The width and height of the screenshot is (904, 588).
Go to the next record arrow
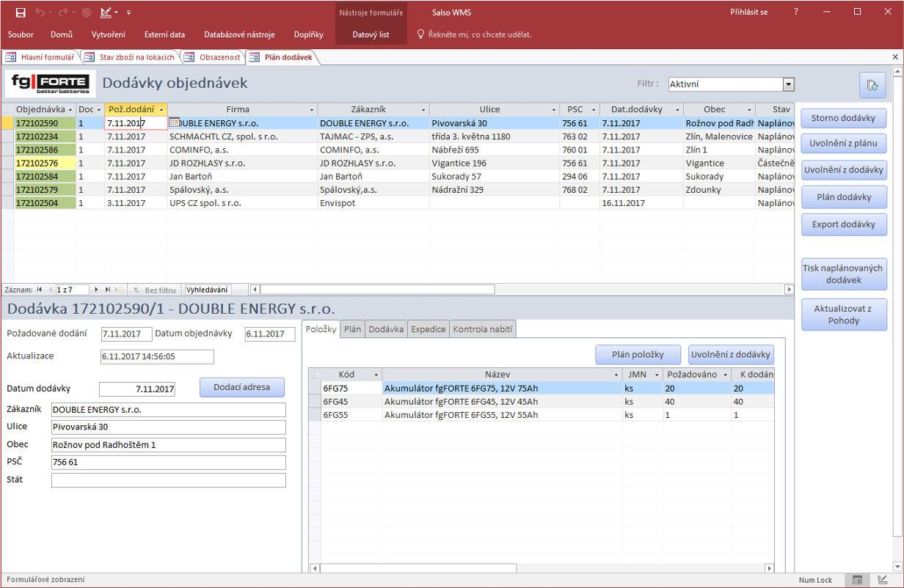coord(96,290)
